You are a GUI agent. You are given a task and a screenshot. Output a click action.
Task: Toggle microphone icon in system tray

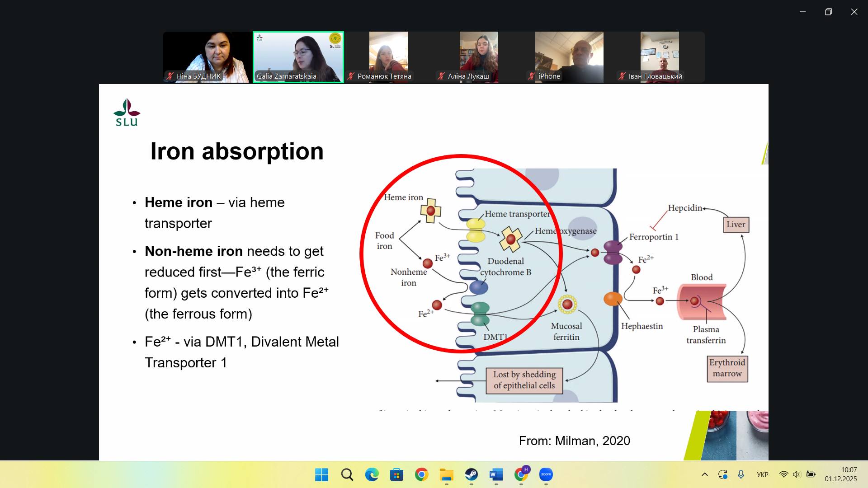741,474
